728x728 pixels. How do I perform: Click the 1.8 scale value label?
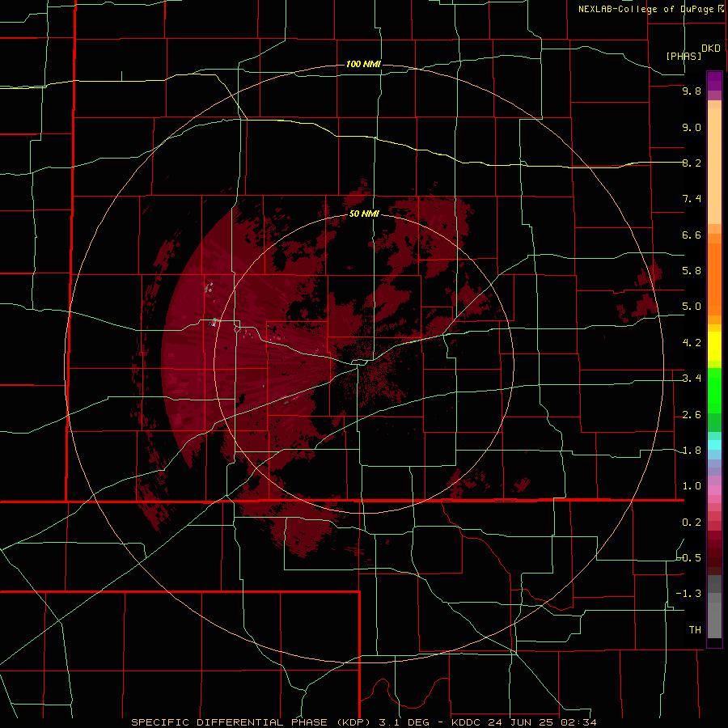(x=692, y=451)
